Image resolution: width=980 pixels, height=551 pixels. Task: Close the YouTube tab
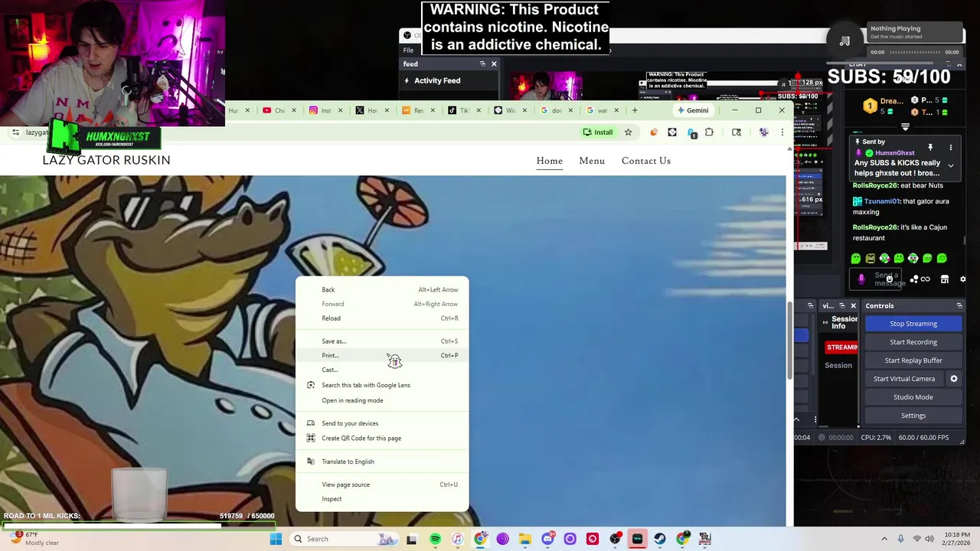point(294,110)
